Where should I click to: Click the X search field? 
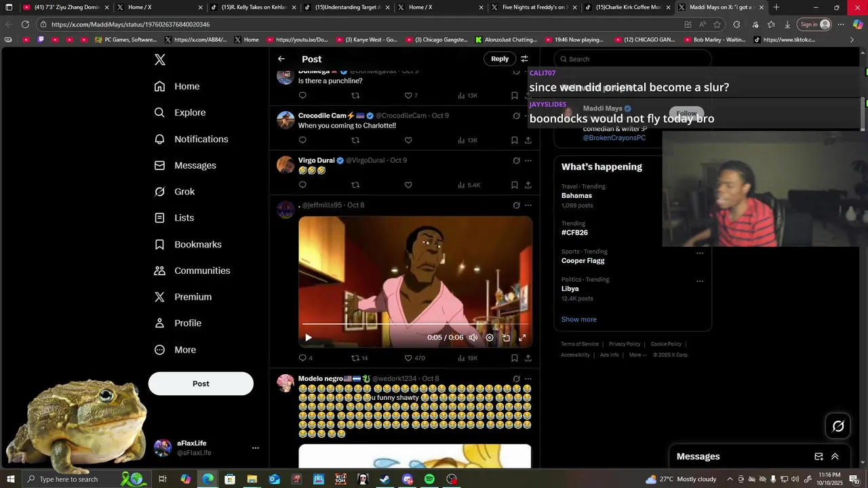[633, 59]
